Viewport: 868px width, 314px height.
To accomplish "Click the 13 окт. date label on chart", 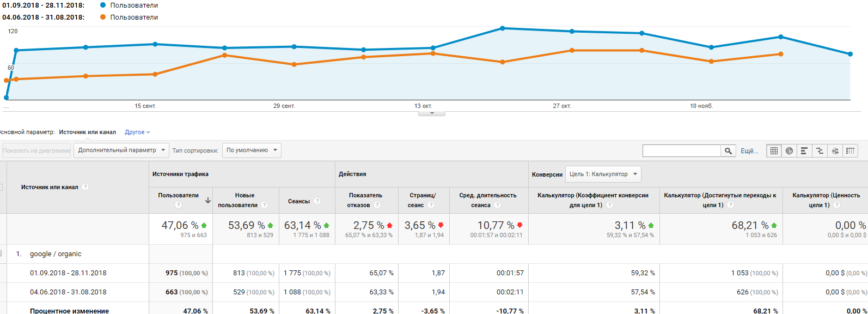I will coord(423,106).
